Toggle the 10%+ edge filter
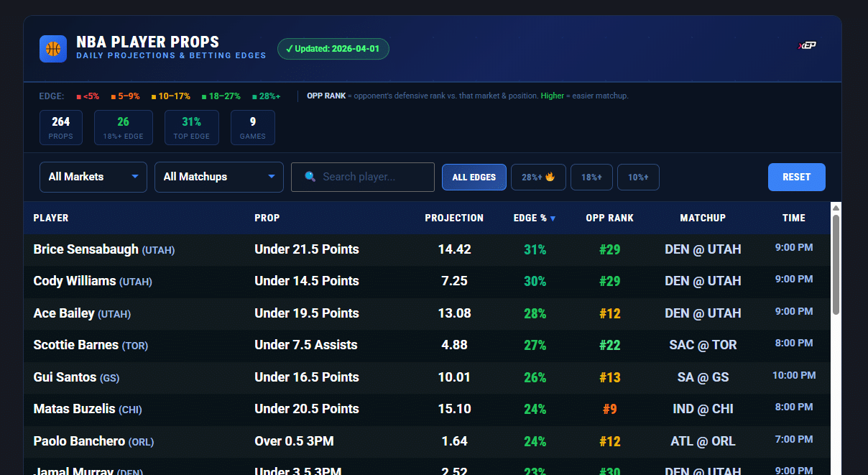This screenshot has width=868, height=475. tap(638, 177)
